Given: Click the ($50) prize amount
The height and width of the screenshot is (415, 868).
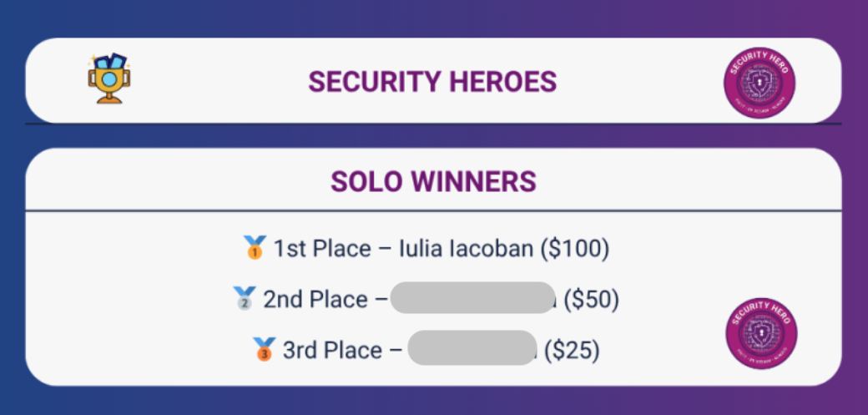Looking at the screenshot, I should (x=592, y=299).
